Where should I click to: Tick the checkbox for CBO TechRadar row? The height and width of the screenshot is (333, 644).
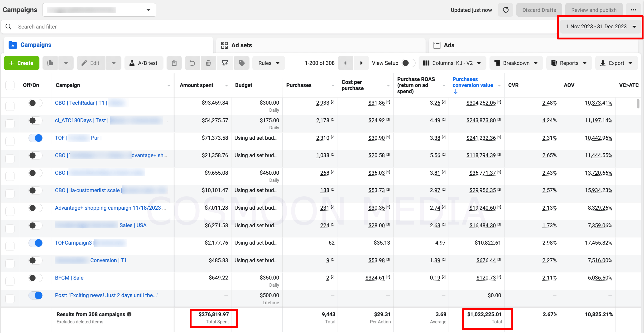(x=10, y=106)
